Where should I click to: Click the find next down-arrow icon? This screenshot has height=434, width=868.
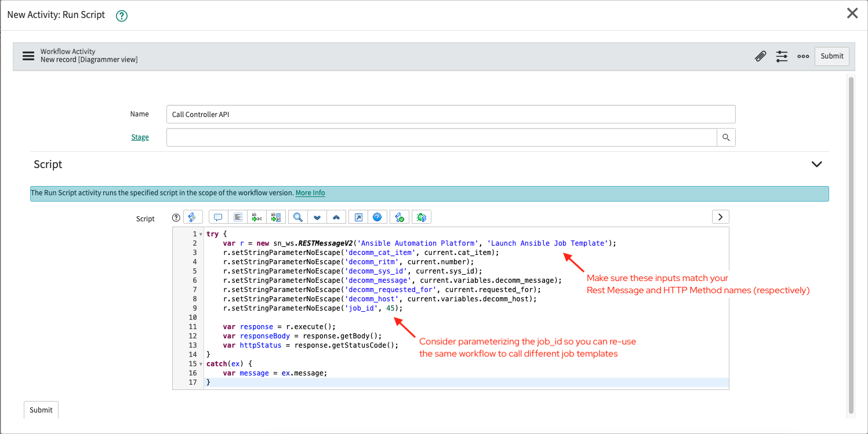(x=317, y=217)
